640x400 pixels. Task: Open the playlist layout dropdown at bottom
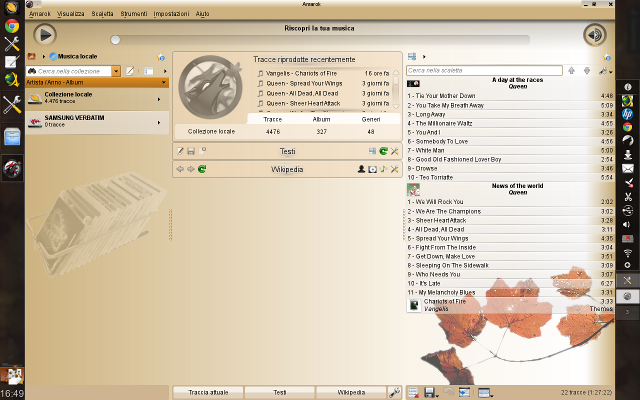pos(485,393)
